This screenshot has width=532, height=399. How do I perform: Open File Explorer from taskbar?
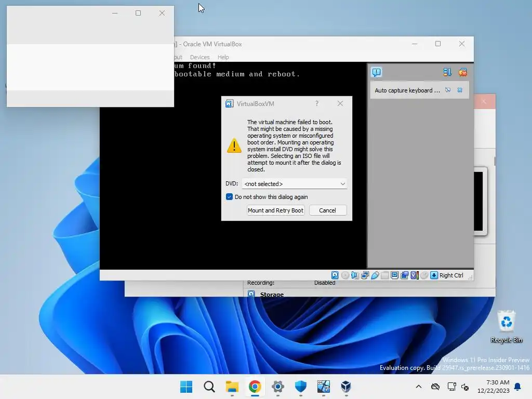pos(232,387)
